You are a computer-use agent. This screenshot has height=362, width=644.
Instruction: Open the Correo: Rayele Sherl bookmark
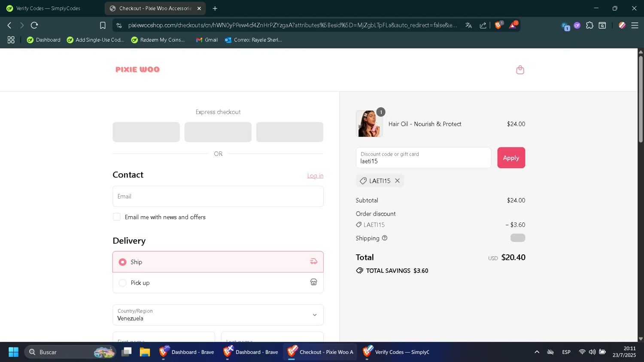coord(253,40)
